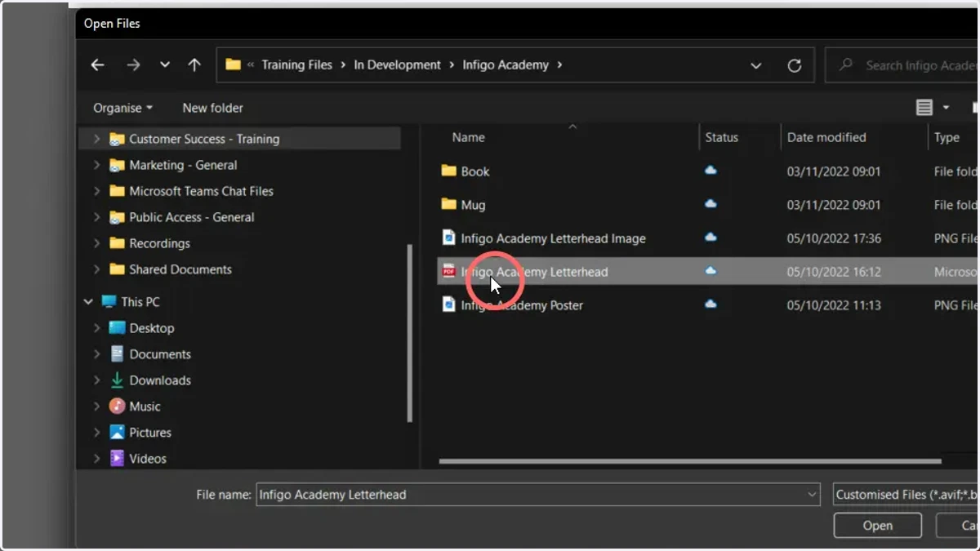Select the Mug folder icon
The image size is (980, 551).
click(x=448, y=204)
